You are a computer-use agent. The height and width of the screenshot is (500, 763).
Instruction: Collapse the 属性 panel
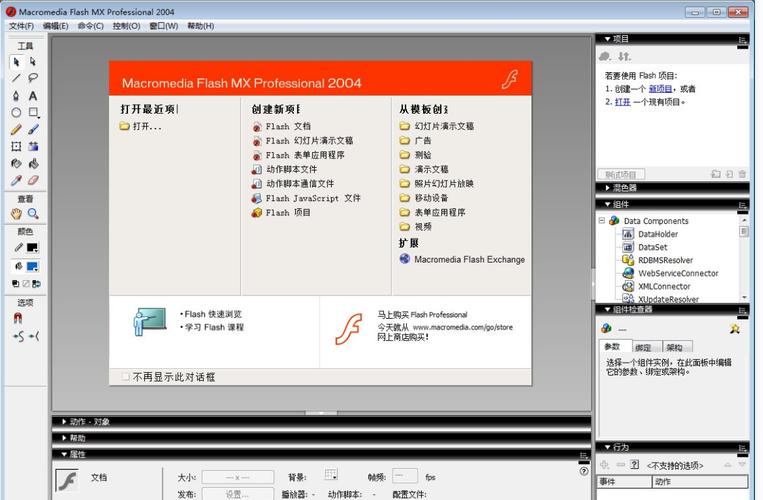click(64, 454)
